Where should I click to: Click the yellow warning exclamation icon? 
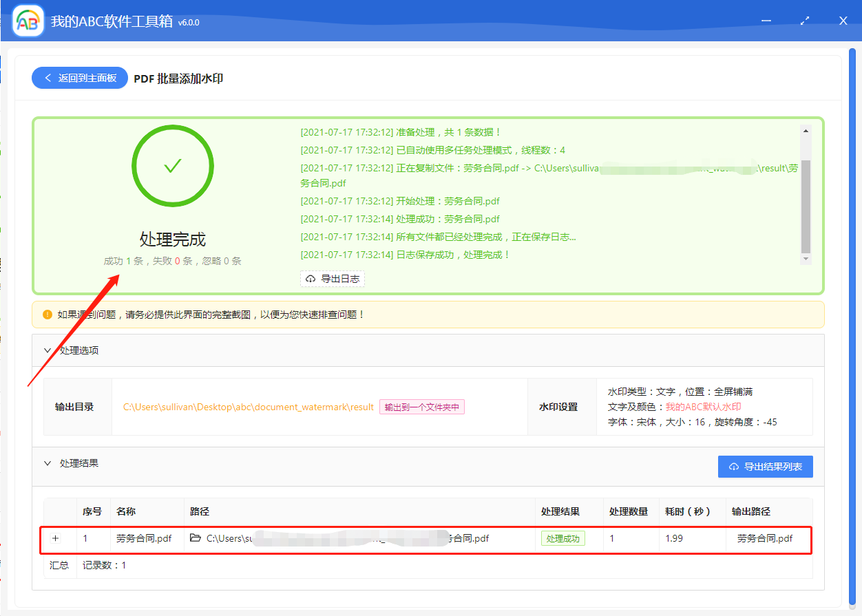47,313
